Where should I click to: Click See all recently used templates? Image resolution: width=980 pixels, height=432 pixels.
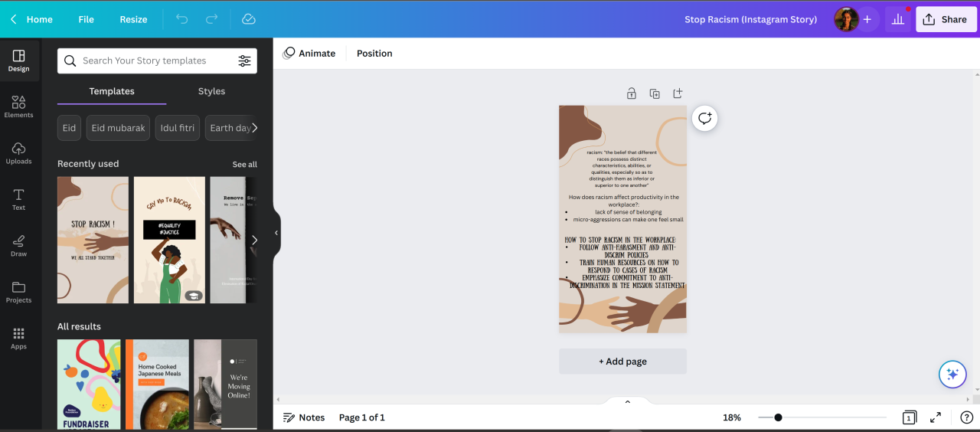[245, 165]
